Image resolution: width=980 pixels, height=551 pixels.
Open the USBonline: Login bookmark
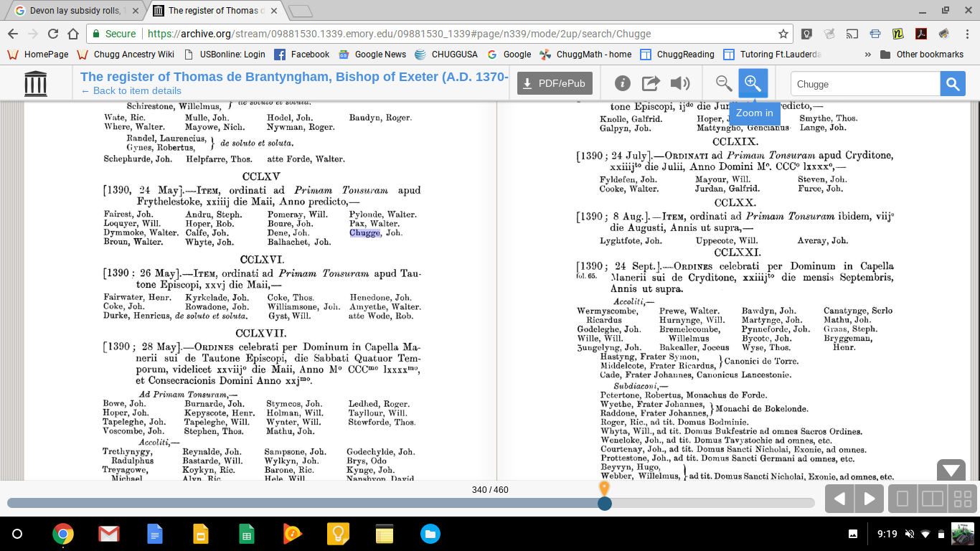pyautogui.click(x=225, y=55)
